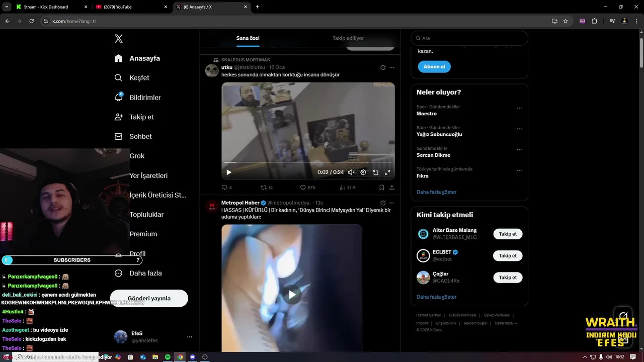Click Daha fazla göster under trends
Screen dimensions: 644x362
click(437, 192)
